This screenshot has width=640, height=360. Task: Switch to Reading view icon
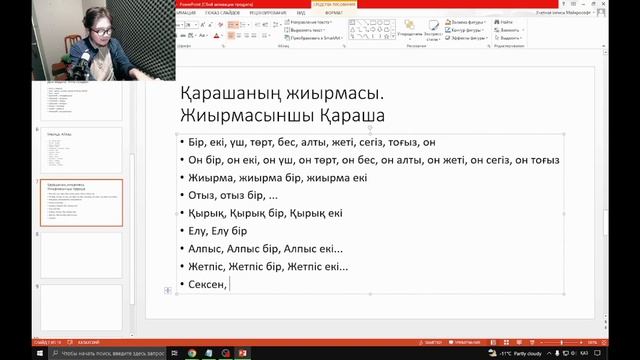(x=519, y=342)
